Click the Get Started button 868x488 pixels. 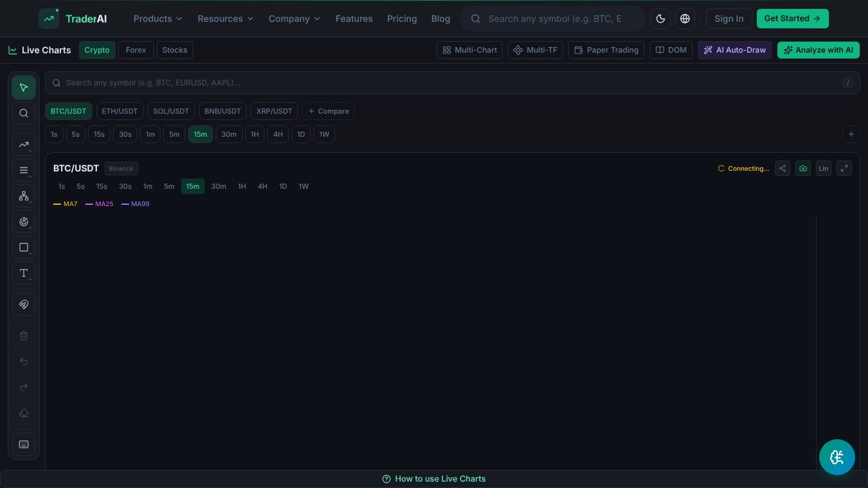793,19
